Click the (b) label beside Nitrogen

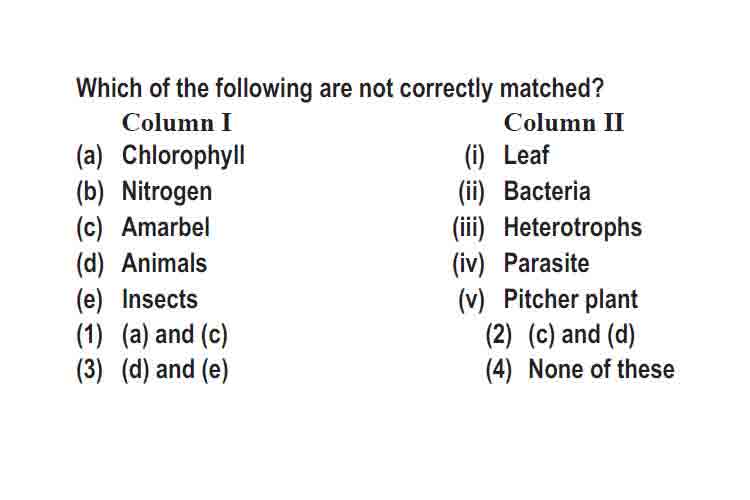point(89,192)
